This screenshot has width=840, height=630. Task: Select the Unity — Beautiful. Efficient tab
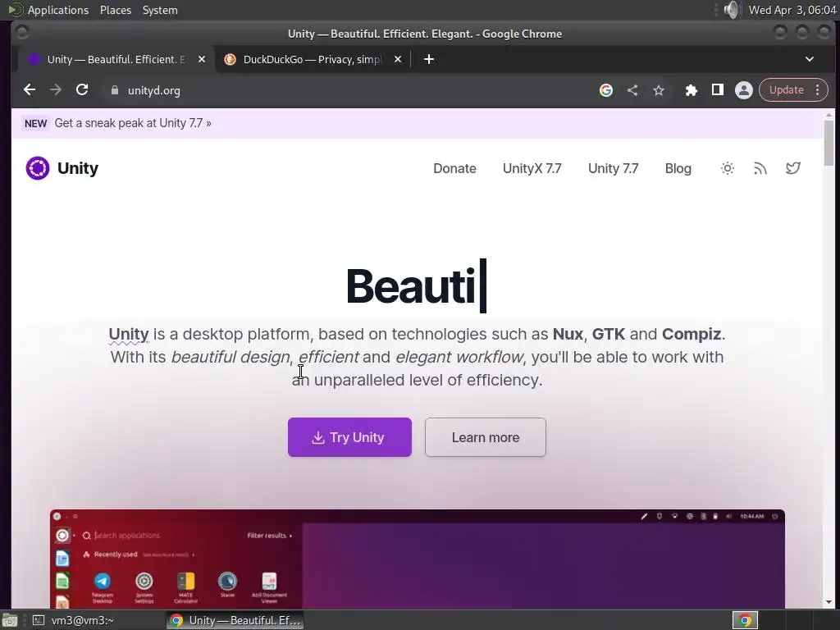point(116,59)
